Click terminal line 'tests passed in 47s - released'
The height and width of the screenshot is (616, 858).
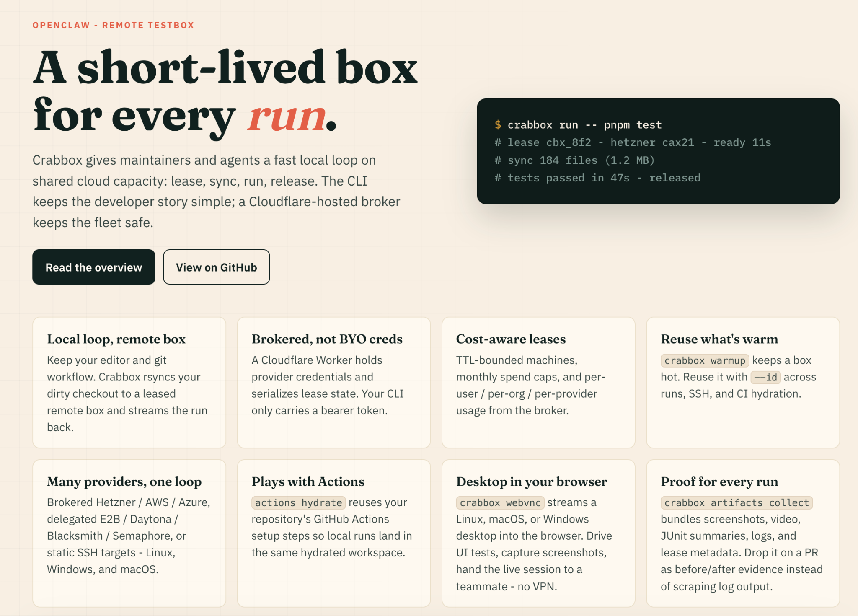point(604,178)
